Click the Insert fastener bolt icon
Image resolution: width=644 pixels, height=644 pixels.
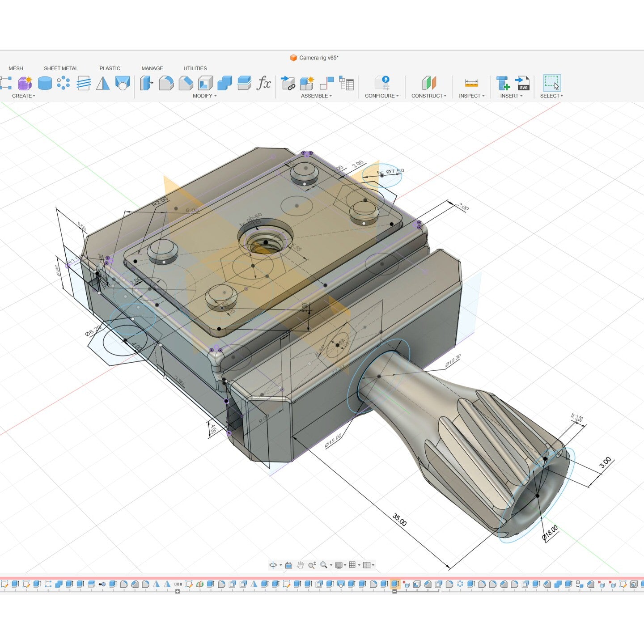coord(503,83)
